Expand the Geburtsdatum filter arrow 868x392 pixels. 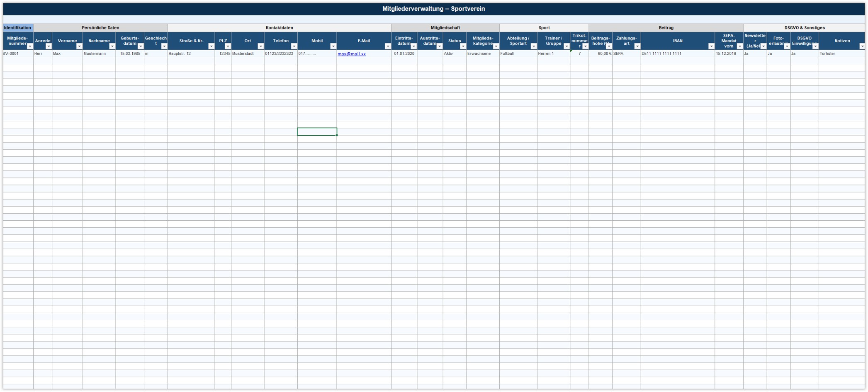click(141, 46)
